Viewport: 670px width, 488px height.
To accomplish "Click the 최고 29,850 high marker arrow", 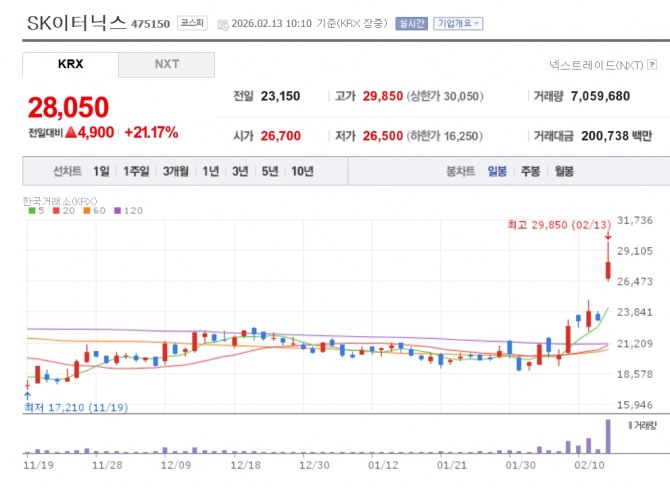I will tap(608, 236).
